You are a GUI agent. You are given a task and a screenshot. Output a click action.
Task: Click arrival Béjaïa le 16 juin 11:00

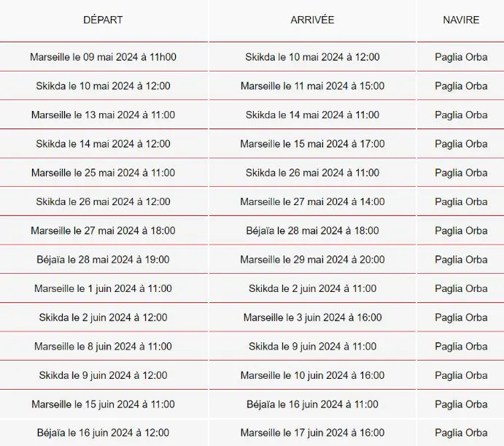coord(312,404)
